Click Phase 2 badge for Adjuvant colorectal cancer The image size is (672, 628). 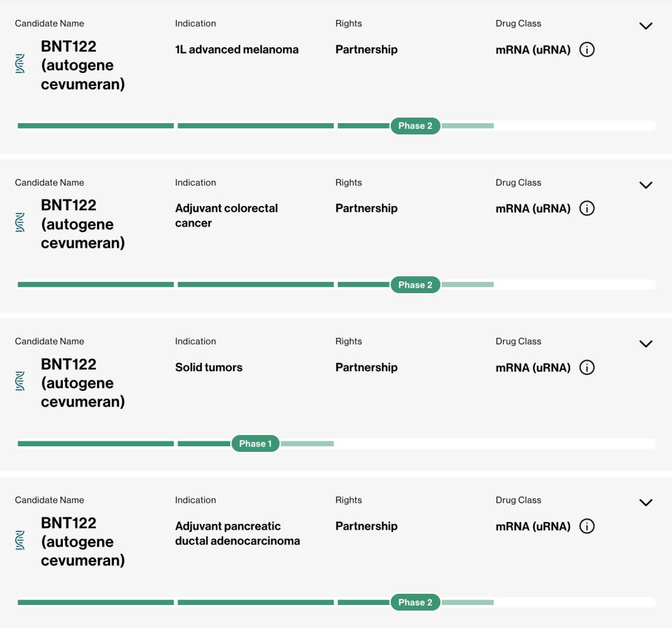pos(415,285)
